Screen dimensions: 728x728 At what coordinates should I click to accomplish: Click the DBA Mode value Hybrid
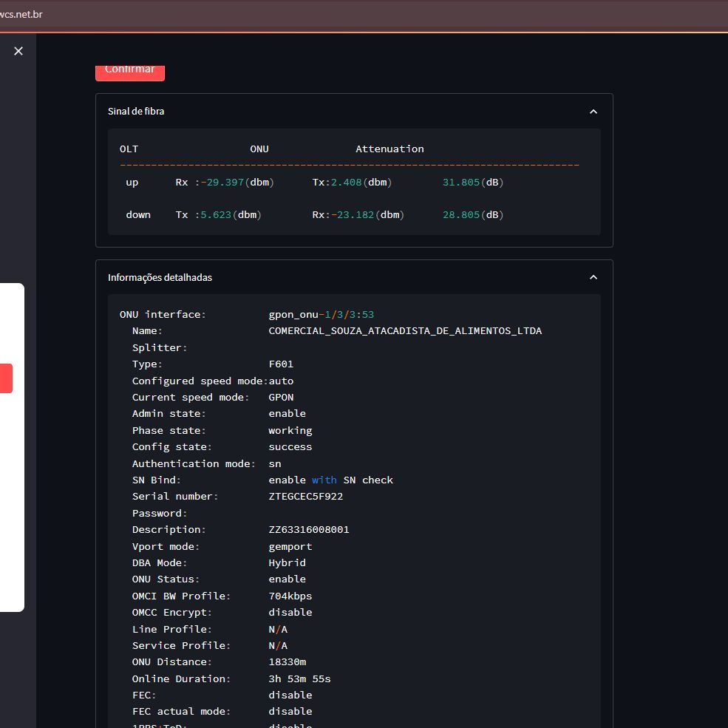288,562
